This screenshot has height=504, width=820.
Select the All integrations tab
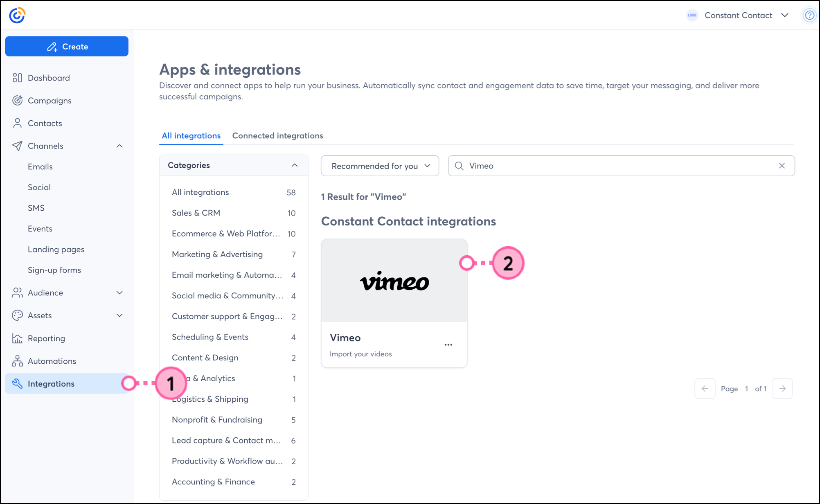191,136
